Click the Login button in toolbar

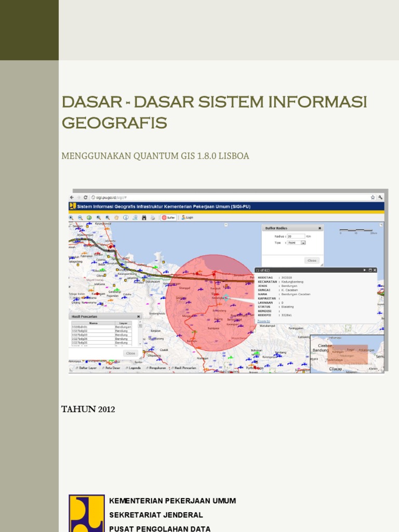pos(187,218)
